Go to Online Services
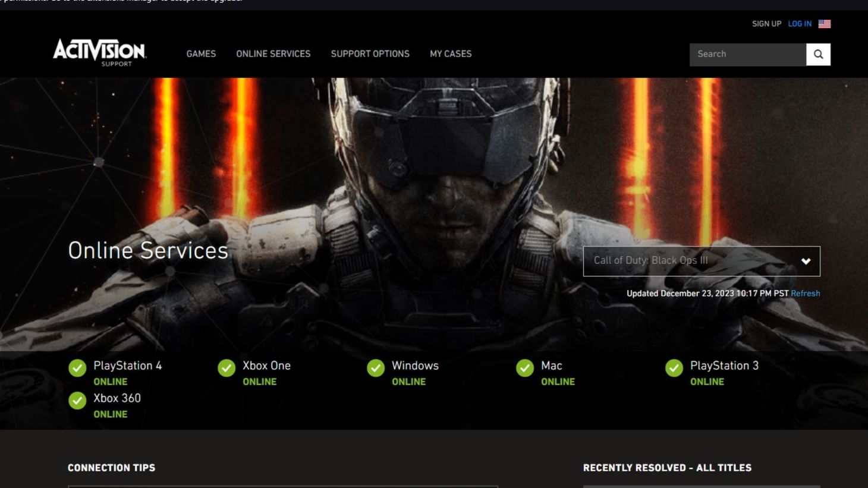Image resolution: width=868 pixels, height=488 pixels. click(273, 54)
